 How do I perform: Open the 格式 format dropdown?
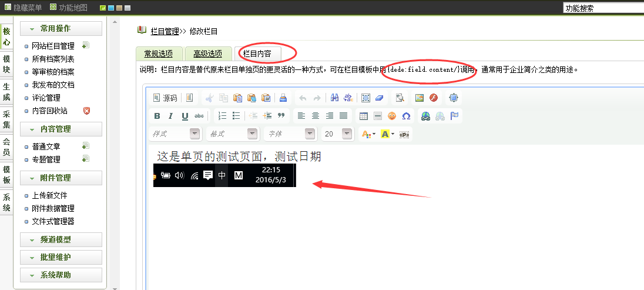pyautogui.click(x=233, y=134)
